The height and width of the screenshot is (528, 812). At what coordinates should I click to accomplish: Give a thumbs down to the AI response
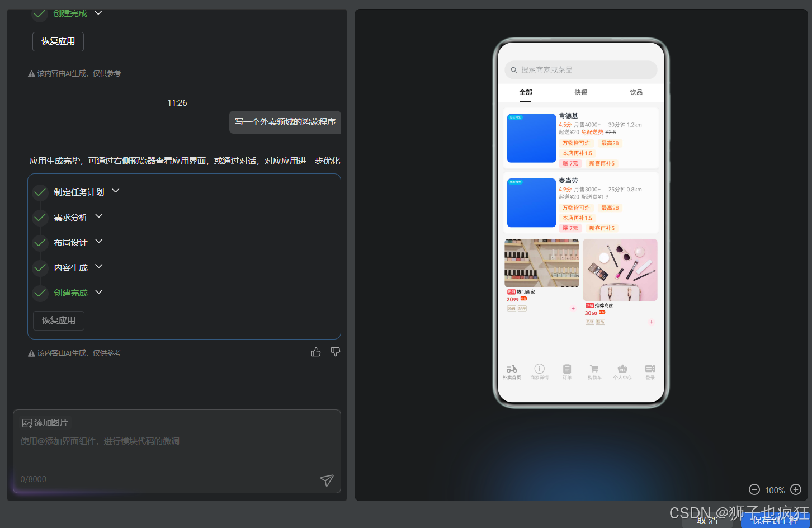point(335,351)
